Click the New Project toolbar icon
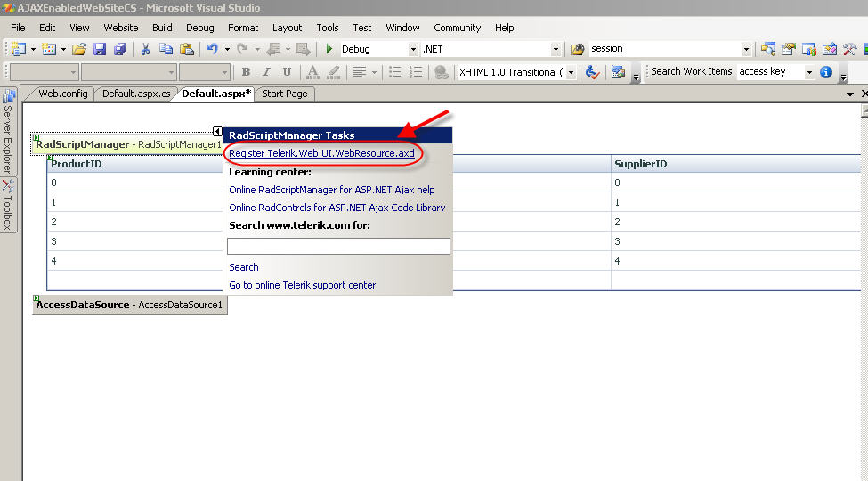868x481 pixels. pyautogui.click(x=19, y=49)
